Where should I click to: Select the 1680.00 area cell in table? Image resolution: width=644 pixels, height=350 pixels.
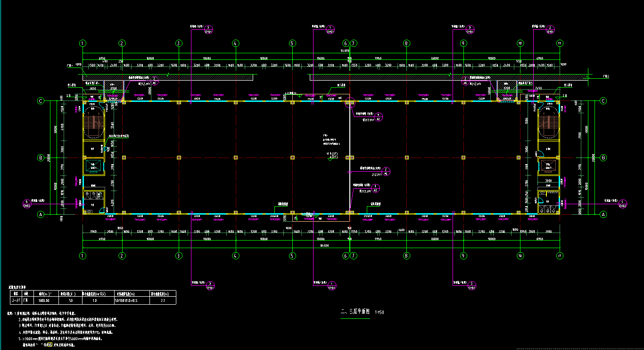coord(45,300)
